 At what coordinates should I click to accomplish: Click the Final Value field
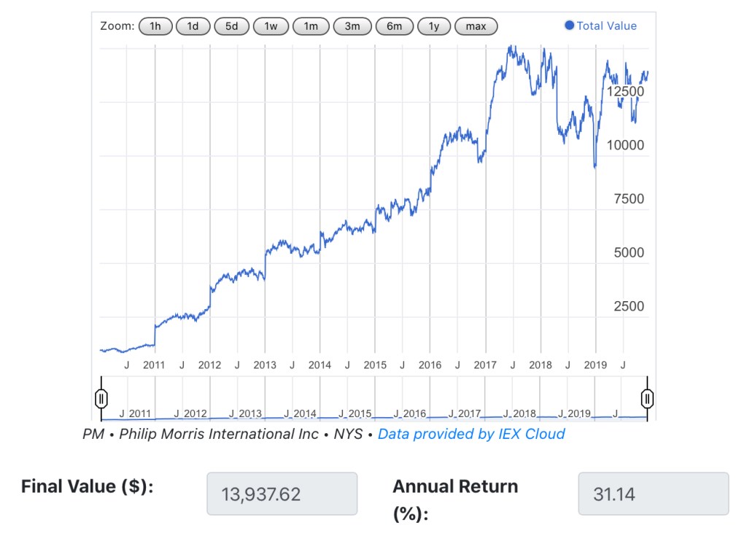pyautogui.click(x=282, y=494)
